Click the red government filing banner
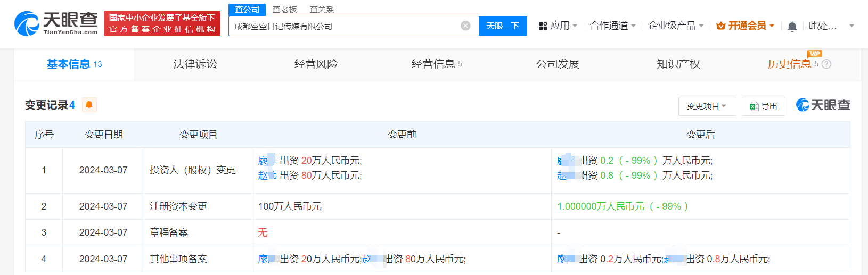868x275 pixels. point(162,23)
